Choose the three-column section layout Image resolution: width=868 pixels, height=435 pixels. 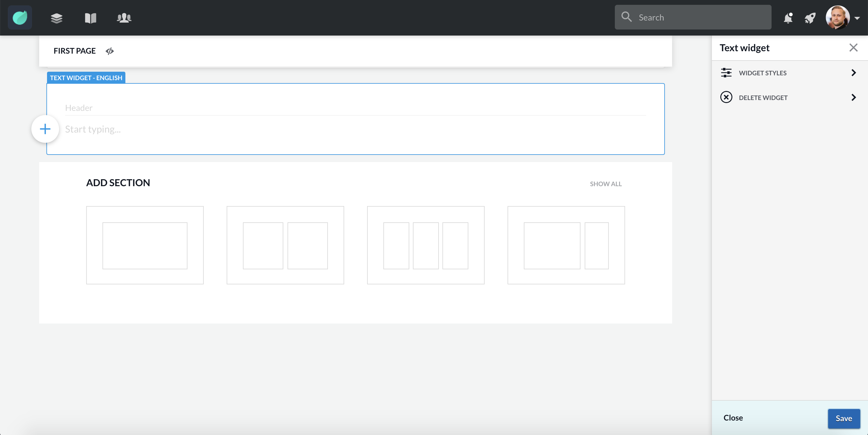tap(426, 245)
